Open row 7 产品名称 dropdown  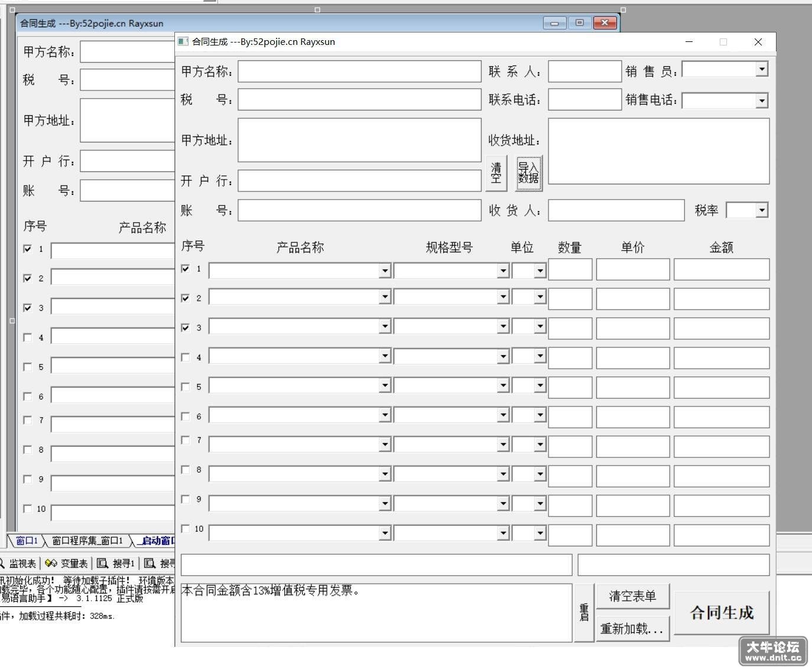pyautogui.click(x=385, y=444)
